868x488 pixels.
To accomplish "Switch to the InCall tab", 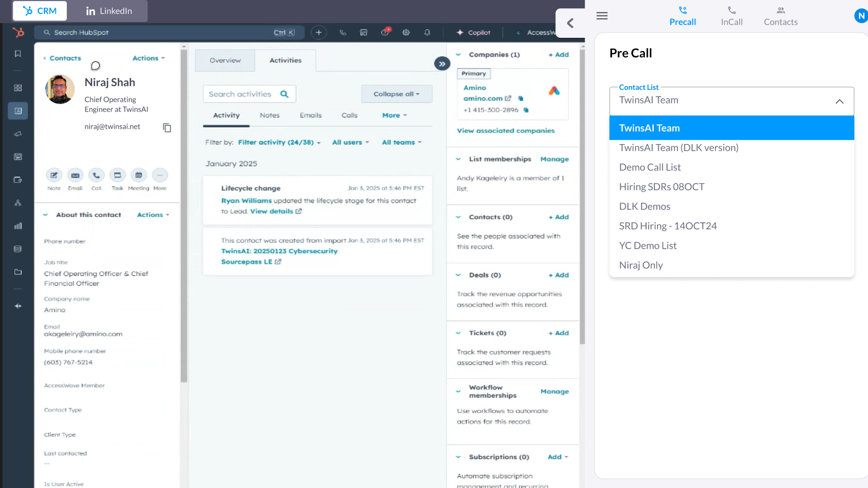I will pos(732,16).
